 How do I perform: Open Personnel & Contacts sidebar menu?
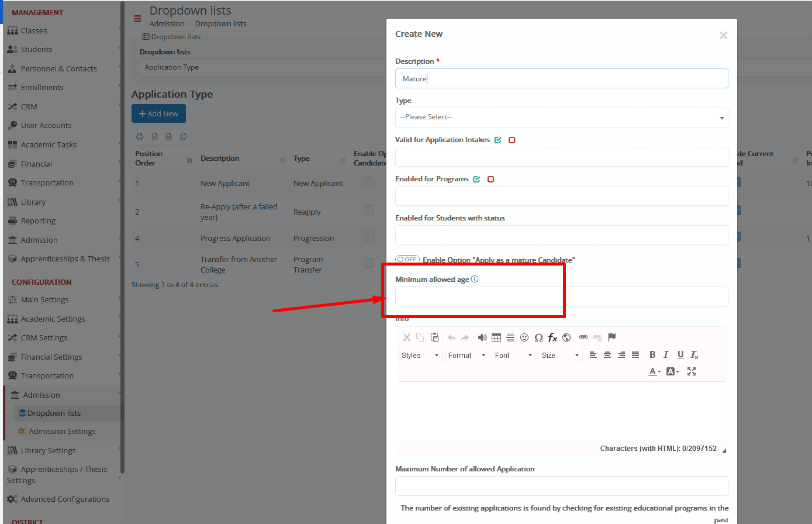[58, 68]
